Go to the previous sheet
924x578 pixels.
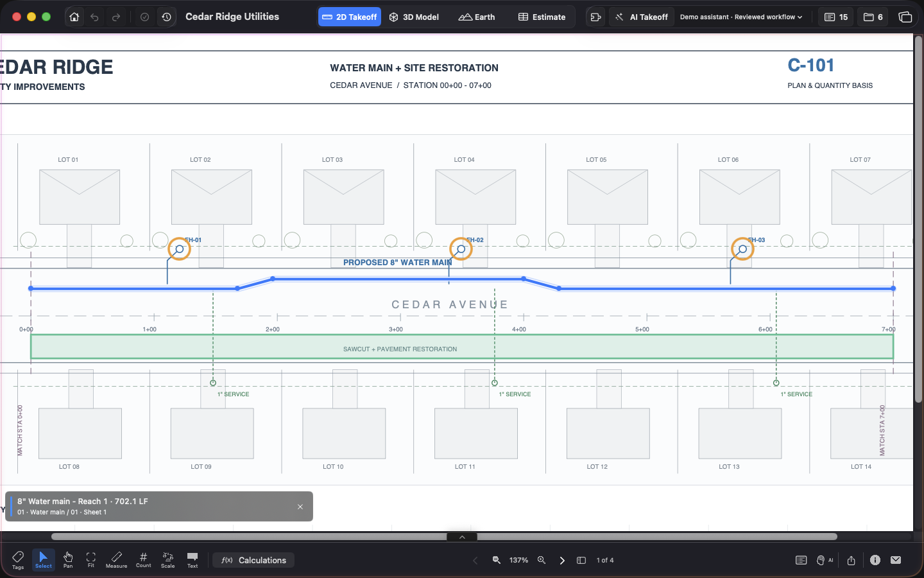[475, 561]
